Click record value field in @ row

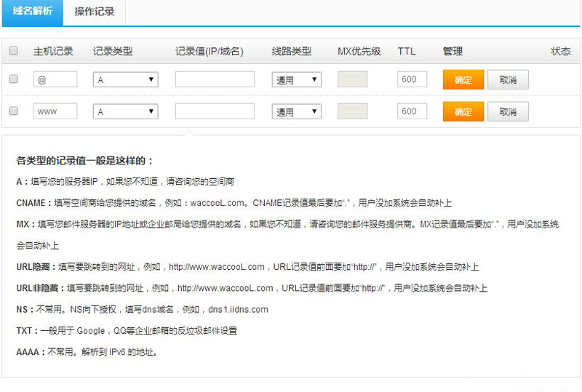point(215,79)
